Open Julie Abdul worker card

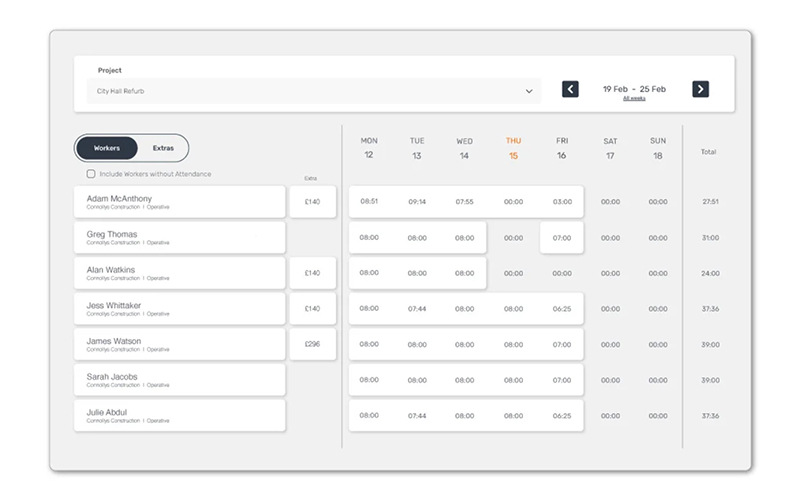[180, 416]
